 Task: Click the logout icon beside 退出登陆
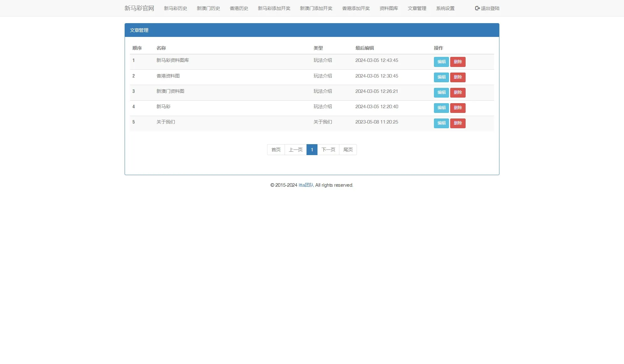[x=477, y=8]
